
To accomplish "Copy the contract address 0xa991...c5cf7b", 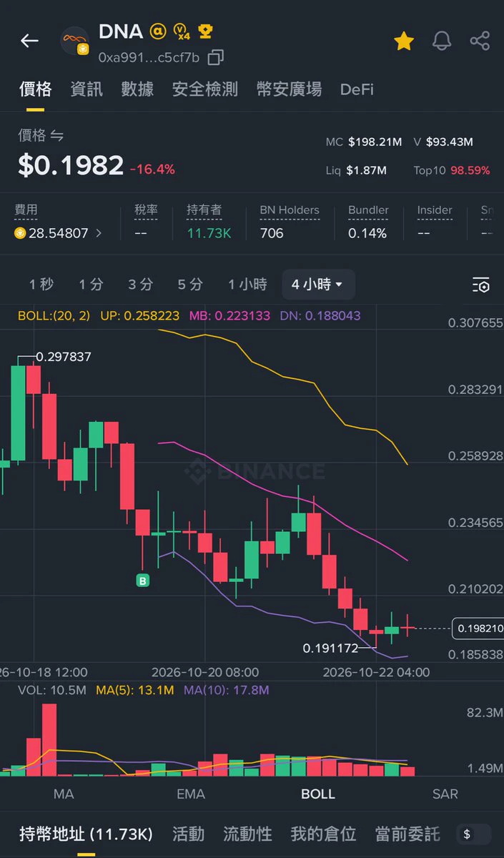I will pyautogui.click(x=215, y=57).
